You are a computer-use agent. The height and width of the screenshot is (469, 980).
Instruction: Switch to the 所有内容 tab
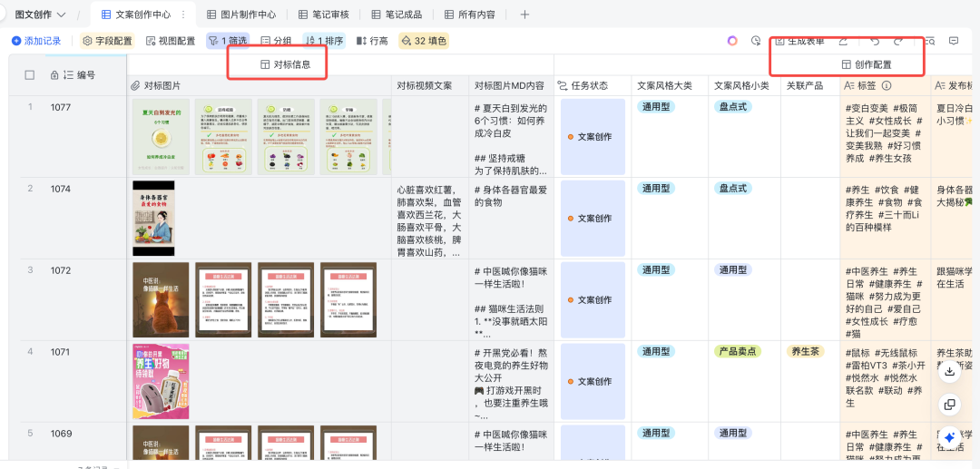pos(469,15)
